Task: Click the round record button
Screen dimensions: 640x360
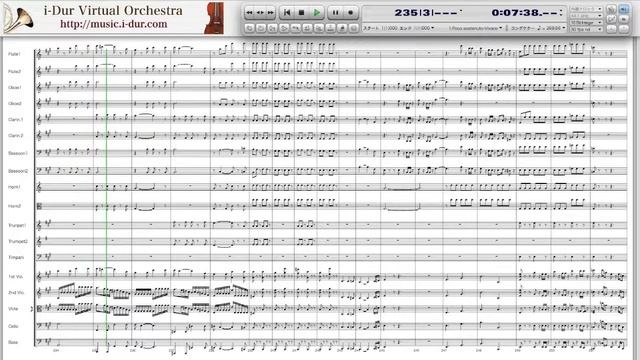Action: tap(351, 13)
